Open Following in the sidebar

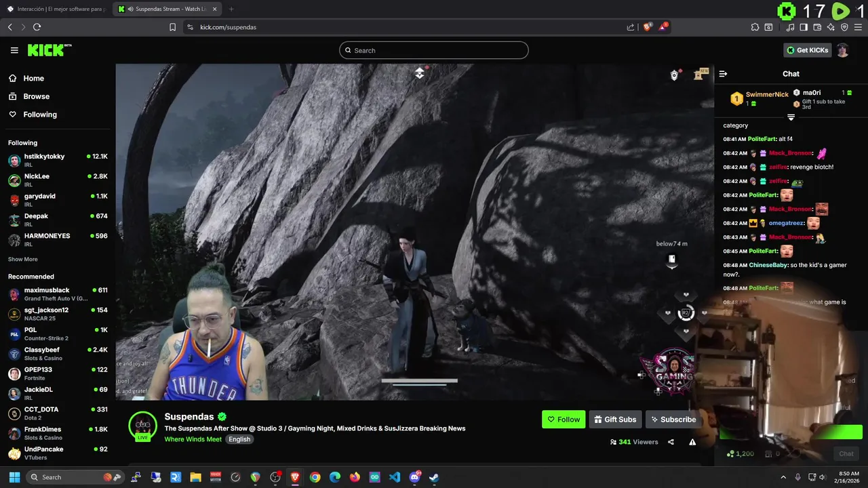(x=40, y=115)
